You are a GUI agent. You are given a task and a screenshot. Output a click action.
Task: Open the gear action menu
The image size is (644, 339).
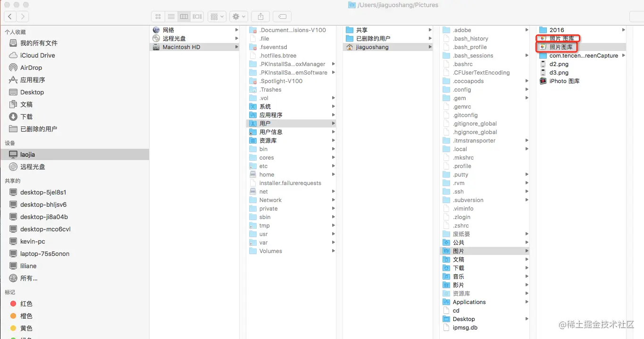(239, 17)
